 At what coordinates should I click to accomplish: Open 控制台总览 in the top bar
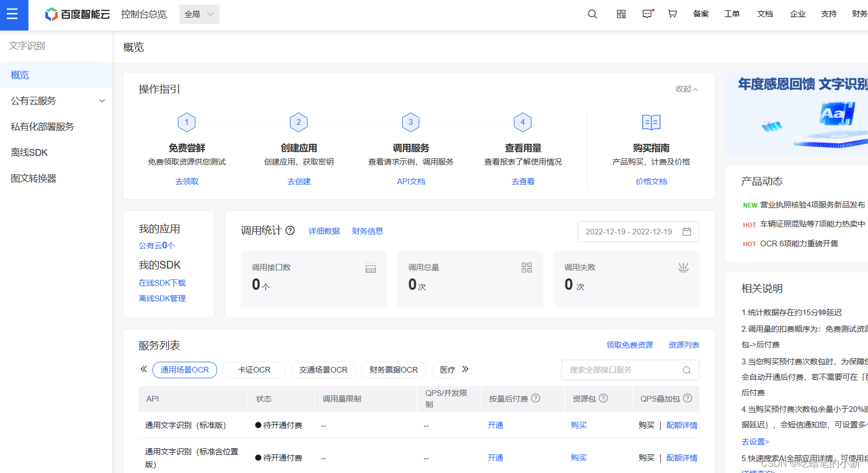point(144,14)
